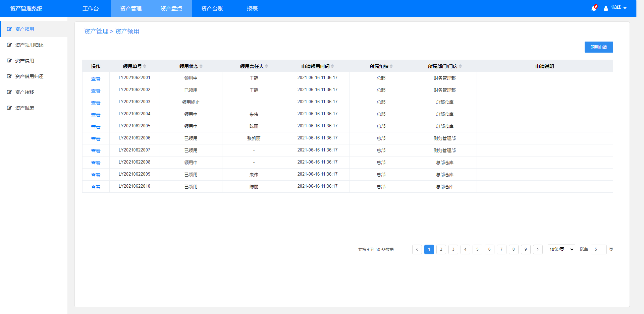This screenshot has height=314, width=644.
Task: Click 查看 for LY20210622006
Action: click(96, 139)
